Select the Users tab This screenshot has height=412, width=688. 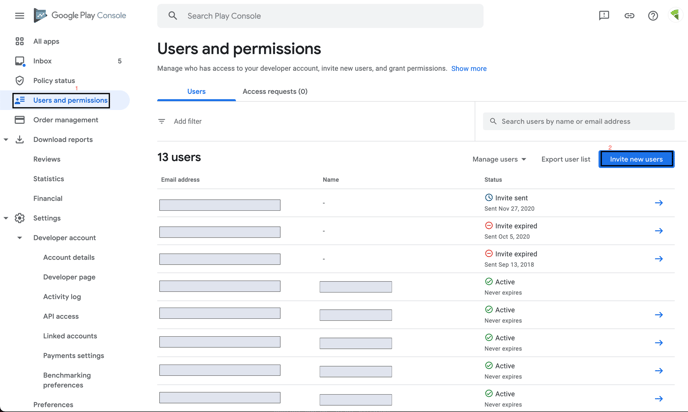[196, 92]
